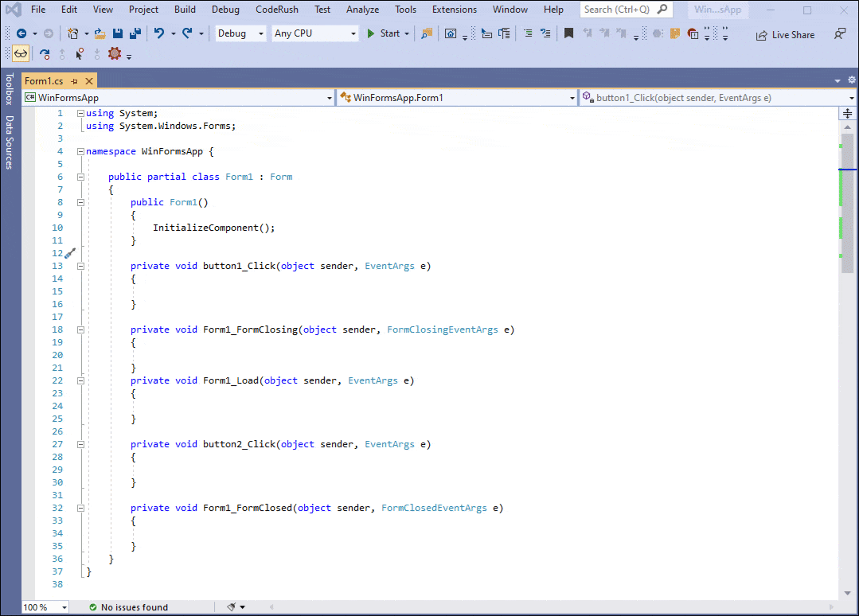The height and width of the screenshot is (616, 859).
Task: Open a file using the Open File icon
Action: tap(99, 33)
